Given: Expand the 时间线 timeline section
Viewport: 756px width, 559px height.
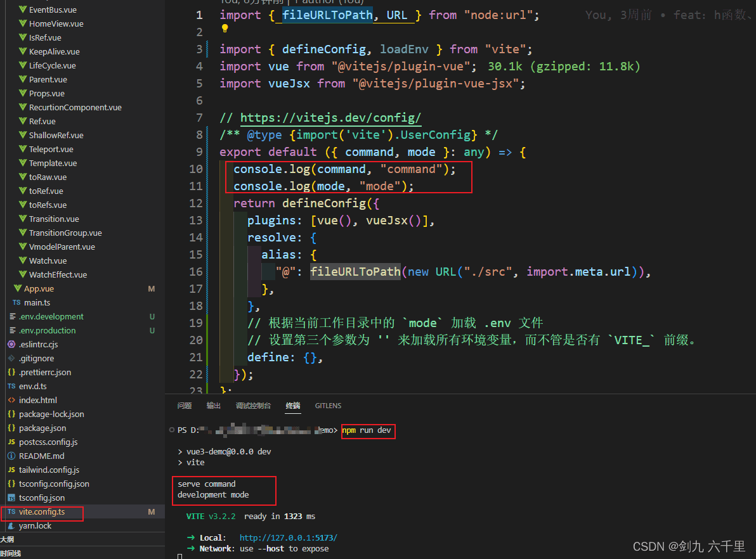Looking at the screenshot, I should [11, 554].
